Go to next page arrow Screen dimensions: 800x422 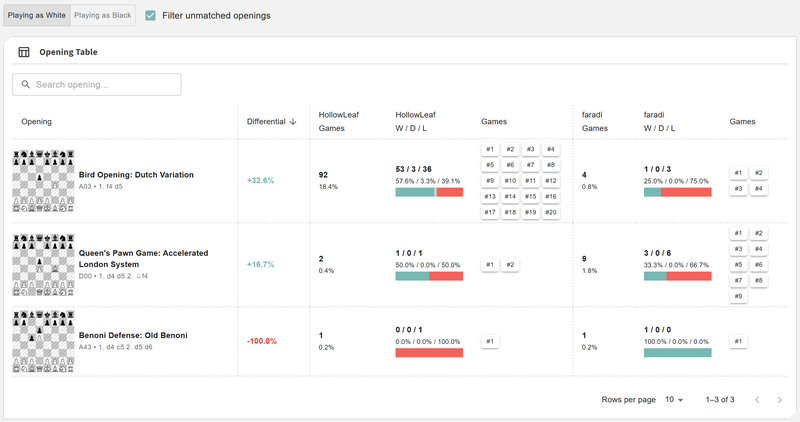pos(779,400)
